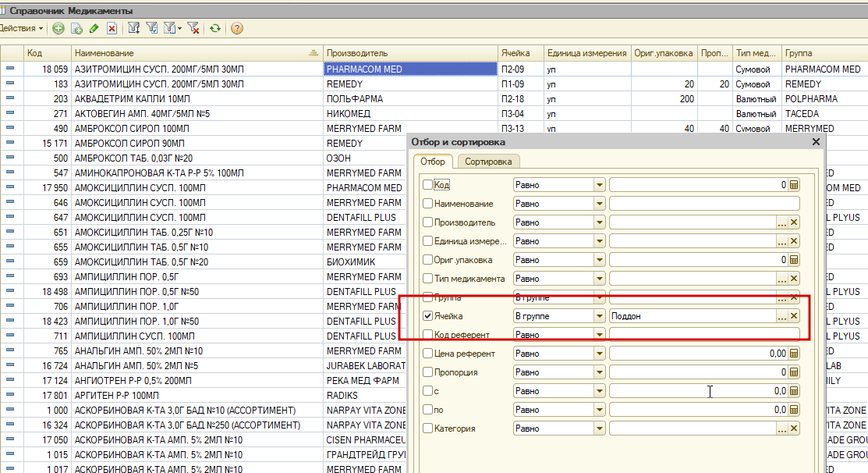Uncheck the Ячейка filter checkbox
Viewport: 868px width, 473px height.
click(x=427, y=316)
